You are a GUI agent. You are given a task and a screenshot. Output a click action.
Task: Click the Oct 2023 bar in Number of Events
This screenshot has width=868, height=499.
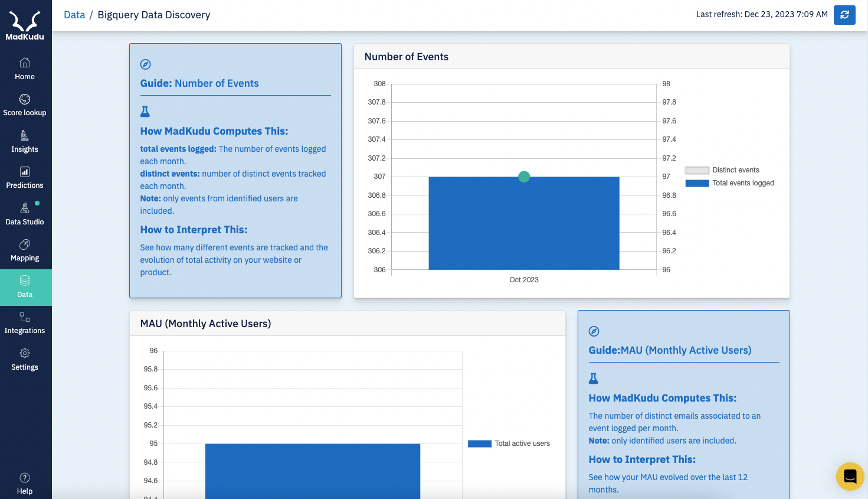(524, 223)
